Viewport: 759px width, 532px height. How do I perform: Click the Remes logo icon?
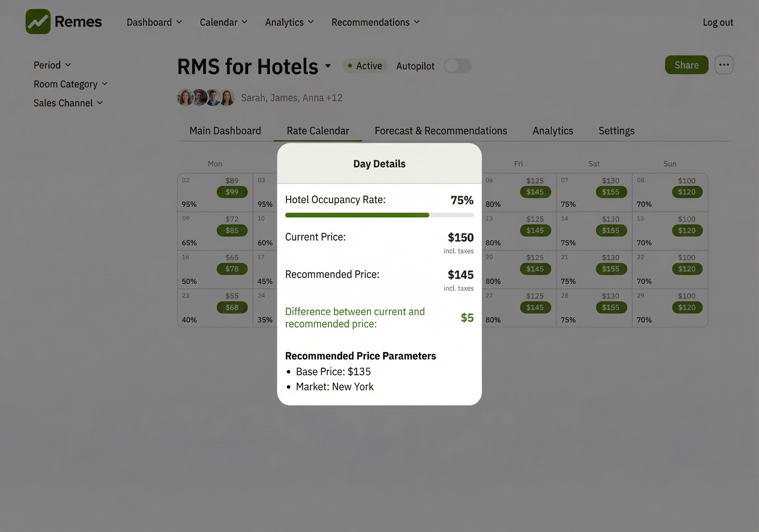click(38, 22)
